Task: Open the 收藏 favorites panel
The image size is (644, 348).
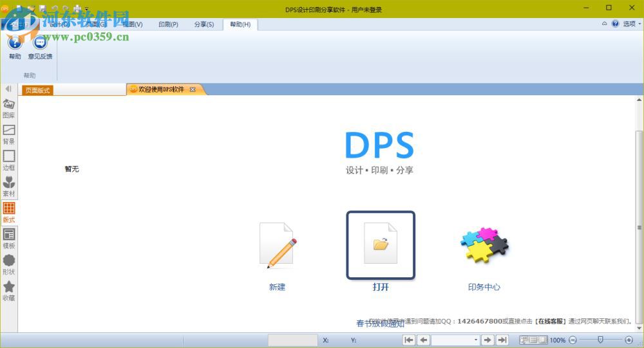Action: pos(8,291)
